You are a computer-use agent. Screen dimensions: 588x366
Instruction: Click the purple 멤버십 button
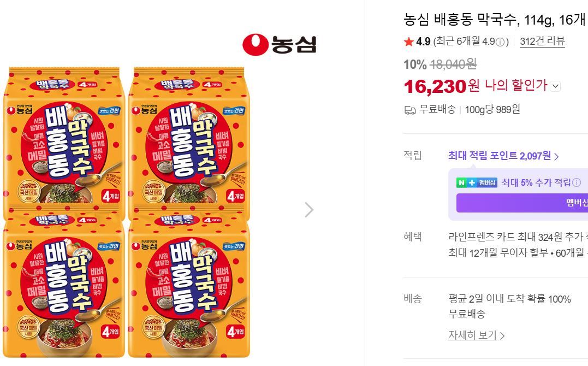522,203
